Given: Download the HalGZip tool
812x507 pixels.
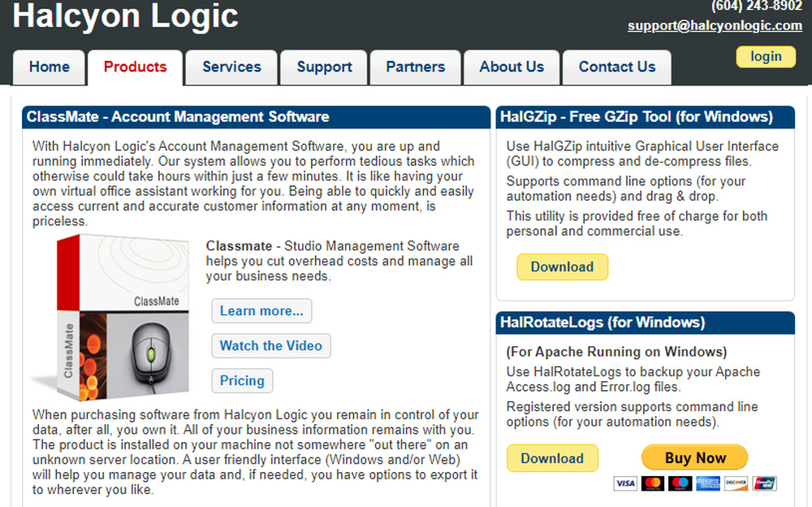Looking at the screenshot, I should [563, 267].
